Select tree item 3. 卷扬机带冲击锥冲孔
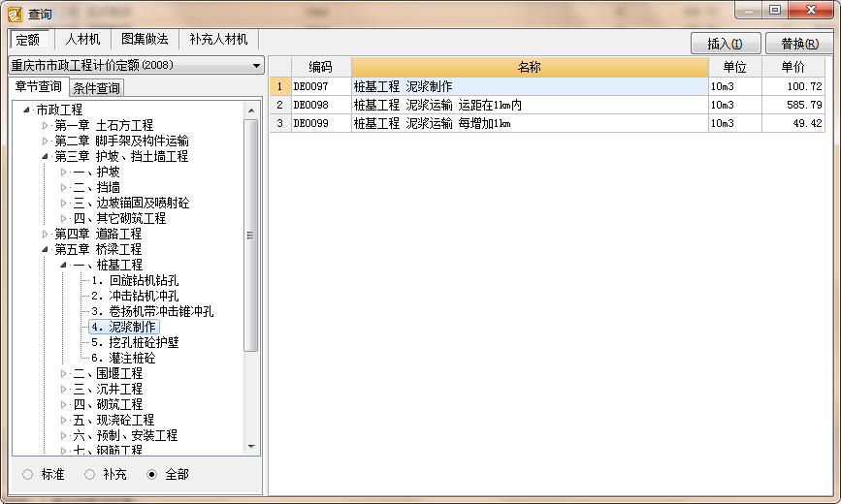Screen dimensions: 841x504 point(151,311)
